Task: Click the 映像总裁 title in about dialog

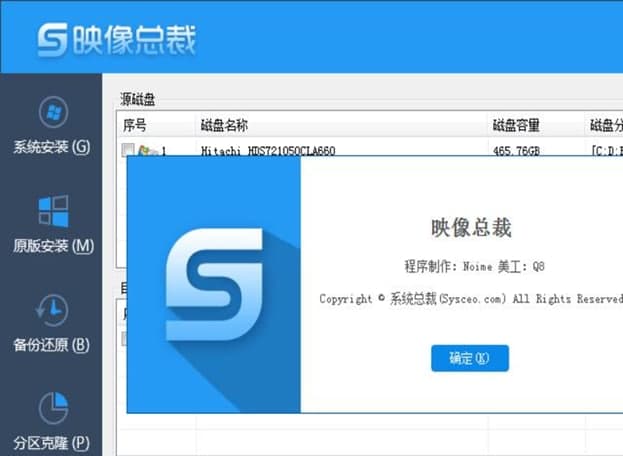Action: pyautogui.click(x=471, y=228)
